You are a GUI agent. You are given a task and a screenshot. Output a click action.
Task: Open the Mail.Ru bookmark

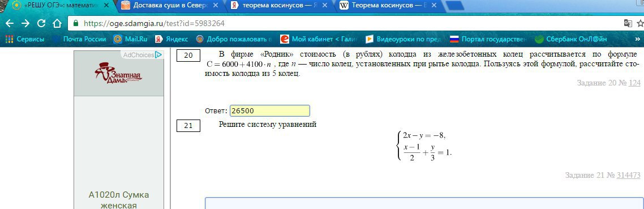(131, 39)
